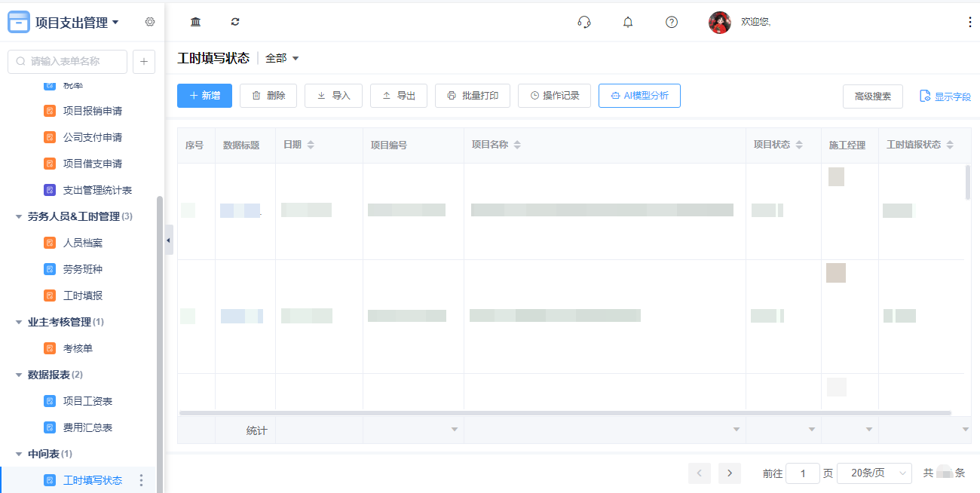Screen dimensions: 980x493
Task: Open the customer service headset icon
Action: (x=584, y=22)
